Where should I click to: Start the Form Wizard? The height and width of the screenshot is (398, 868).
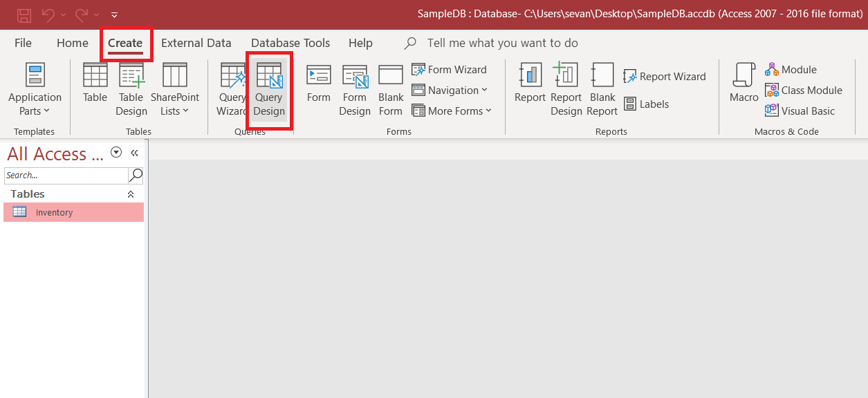[x=449, y=69]
